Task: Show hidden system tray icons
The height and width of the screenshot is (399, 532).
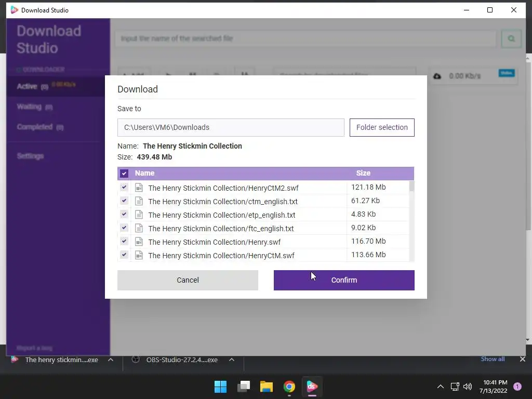Action: click(441, 387)
